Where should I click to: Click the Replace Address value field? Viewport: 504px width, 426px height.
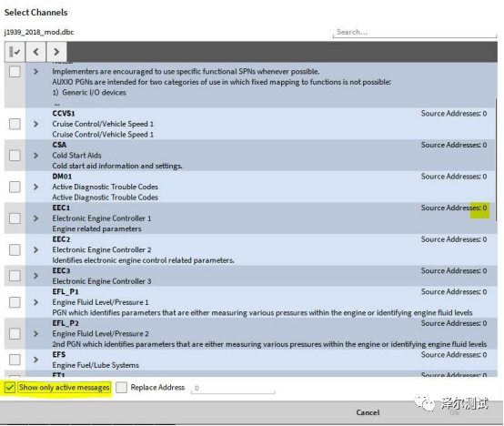233,388
